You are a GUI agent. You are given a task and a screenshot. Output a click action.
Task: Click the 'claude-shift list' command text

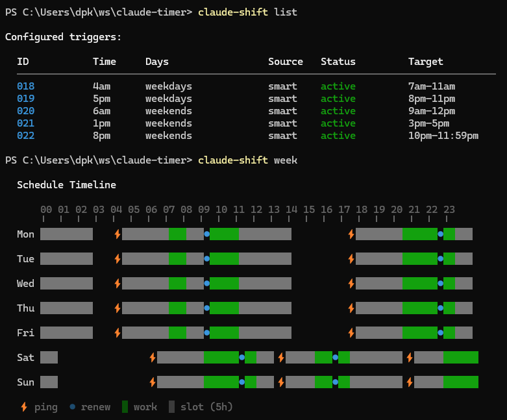pyautogui.click(x=248, y=12)
